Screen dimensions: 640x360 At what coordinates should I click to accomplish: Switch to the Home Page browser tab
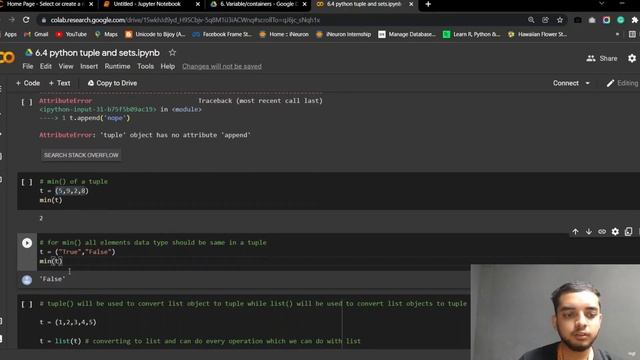click(45, 4)
